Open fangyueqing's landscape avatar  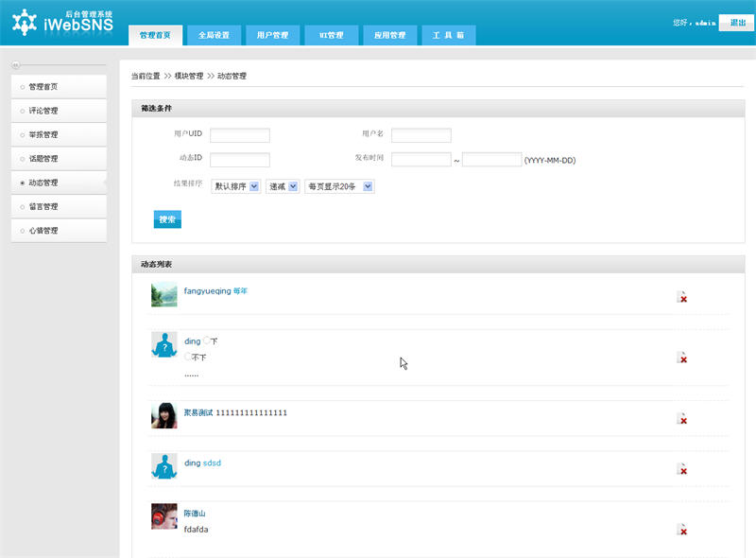(x=163, y=294)
